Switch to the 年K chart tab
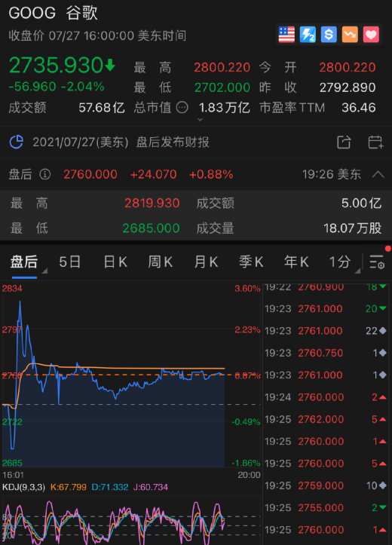The height and width of the screenshot is (545, 392). 296,262
